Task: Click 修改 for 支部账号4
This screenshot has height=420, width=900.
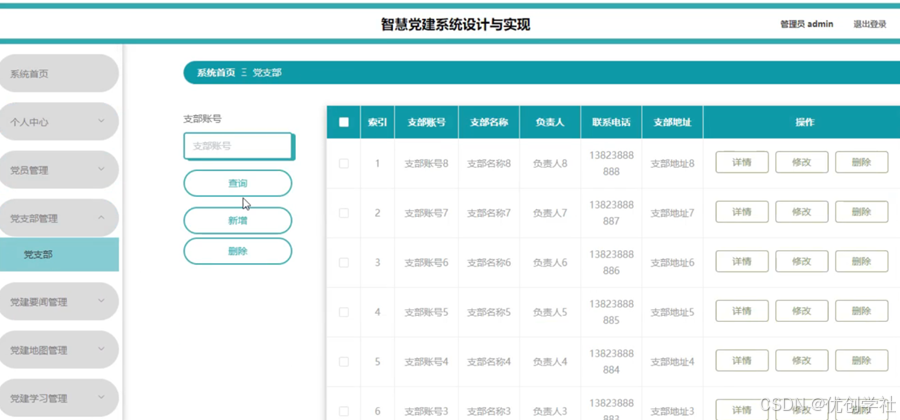Action: [802, 360]
